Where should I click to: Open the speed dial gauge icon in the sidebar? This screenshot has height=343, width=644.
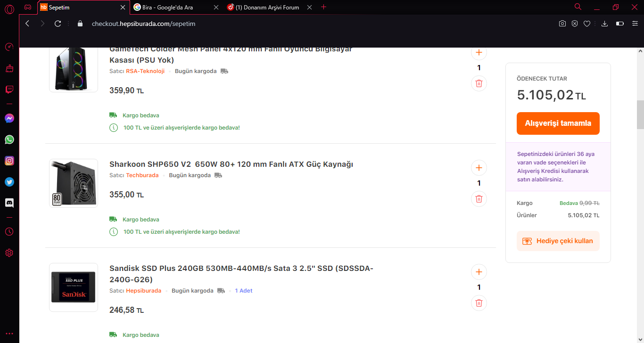[x=9, y=47]
